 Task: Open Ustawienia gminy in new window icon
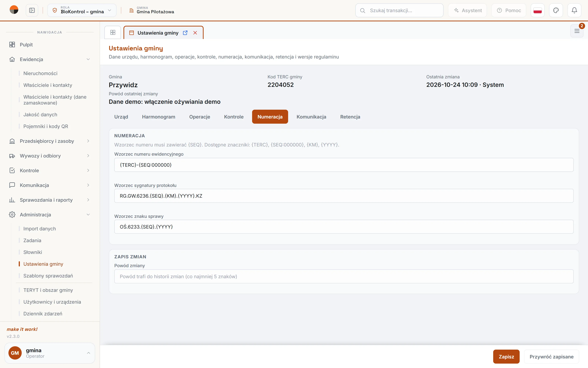[x=185, y=33]
